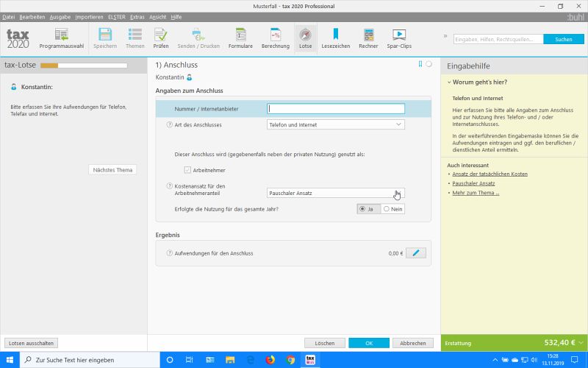Open the Programmauswahl toolbar icon
588x368 pixels.
[x=61, y=38]
